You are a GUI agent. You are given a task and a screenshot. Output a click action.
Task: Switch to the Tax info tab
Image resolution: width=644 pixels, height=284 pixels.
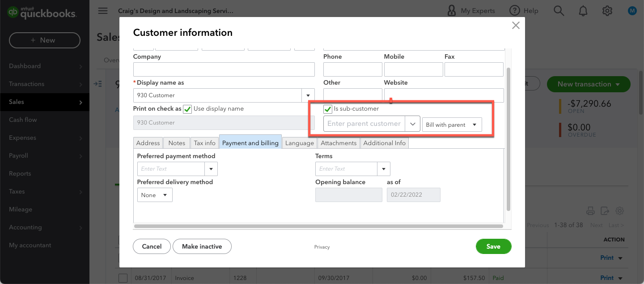(x=204, y=142)
